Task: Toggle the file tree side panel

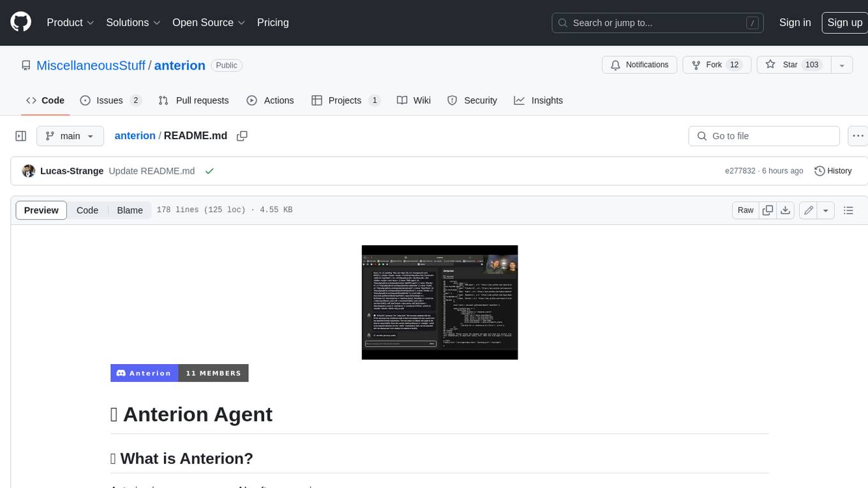Action: 21,136
